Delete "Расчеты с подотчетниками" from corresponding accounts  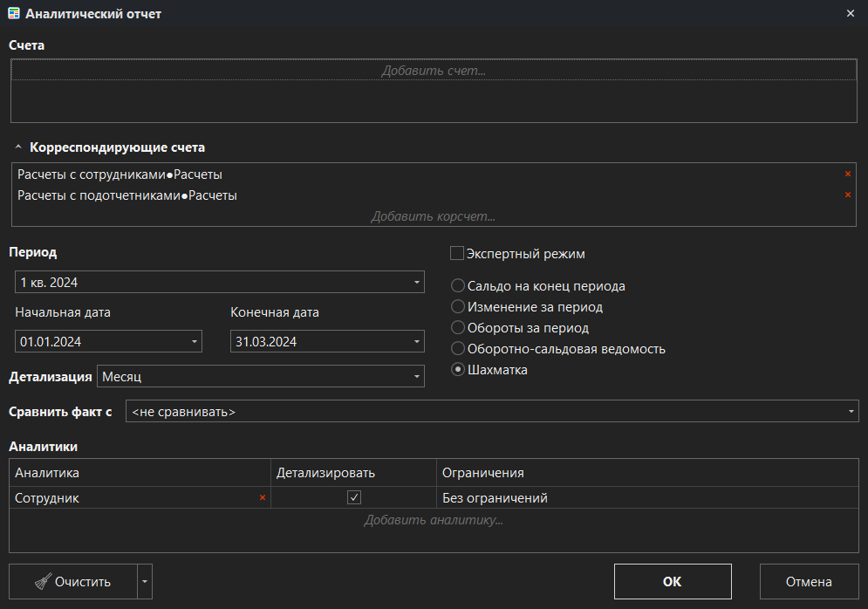tap(846, 195)
